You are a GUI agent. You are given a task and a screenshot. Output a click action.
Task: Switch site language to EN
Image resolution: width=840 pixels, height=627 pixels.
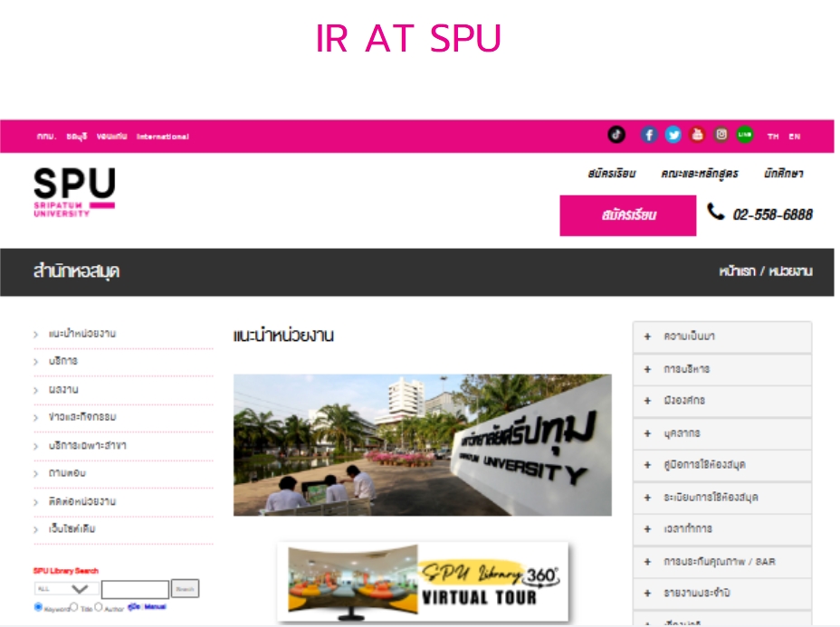(795, 137)
